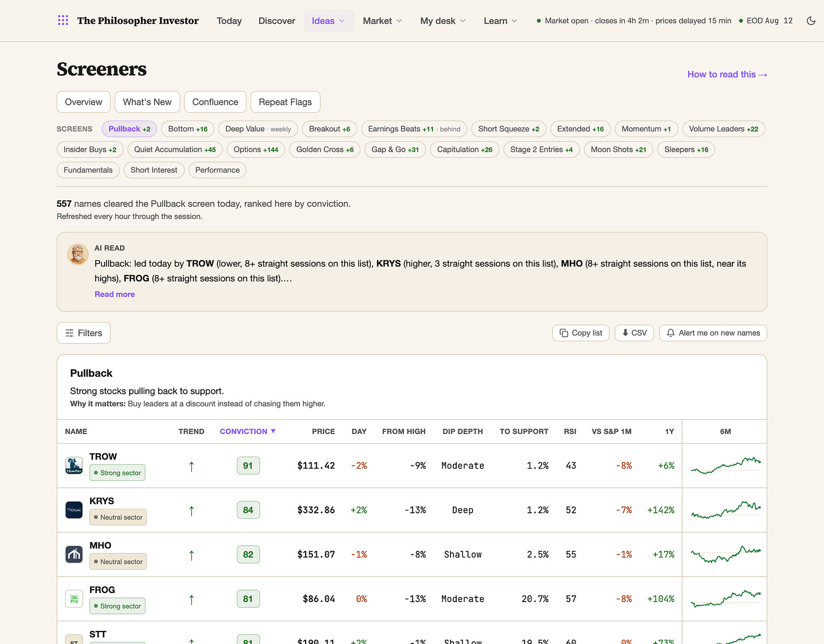Click the TROW conviction score 91
The height and width of the screenshot is (644, 824).
click(248, 466)
